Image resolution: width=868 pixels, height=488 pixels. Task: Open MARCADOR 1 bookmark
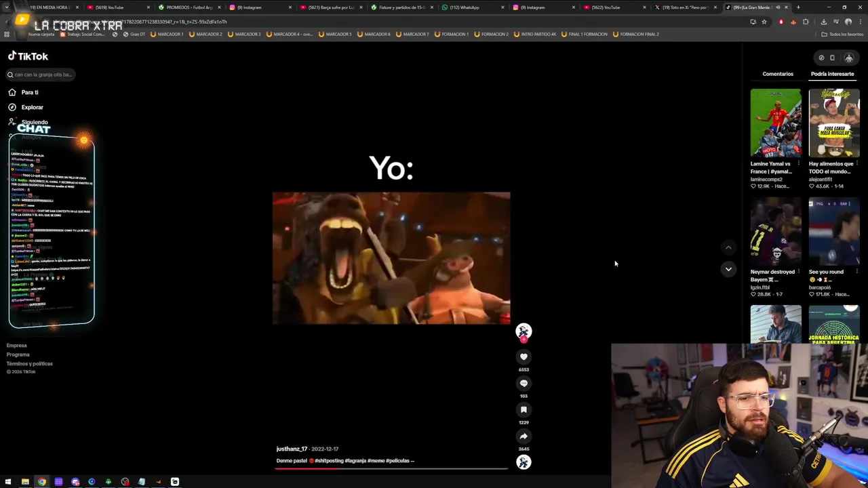pos(167,34)
